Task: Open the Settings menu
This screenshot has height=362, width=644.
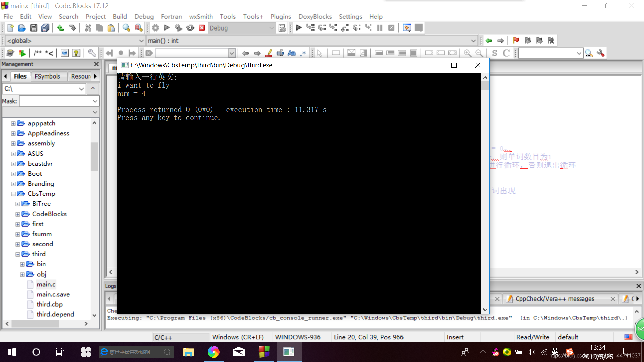Action: pos(351,16)
